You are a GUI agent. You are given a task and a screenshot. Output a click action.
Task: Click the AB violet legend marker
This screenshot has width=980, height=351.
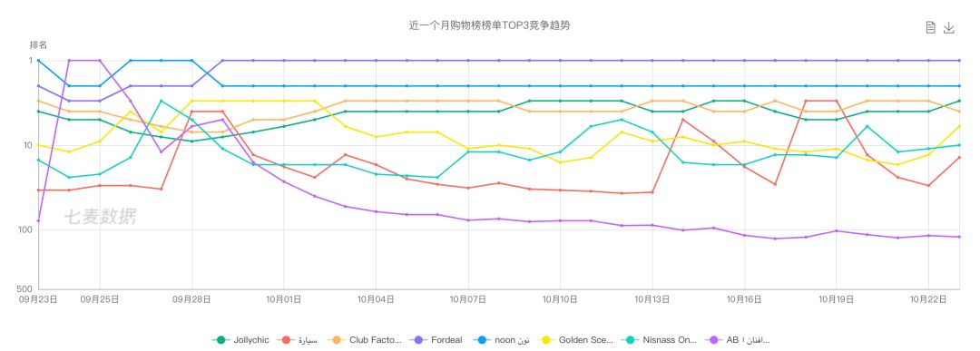pyautogui.click(x=716, y=340)
